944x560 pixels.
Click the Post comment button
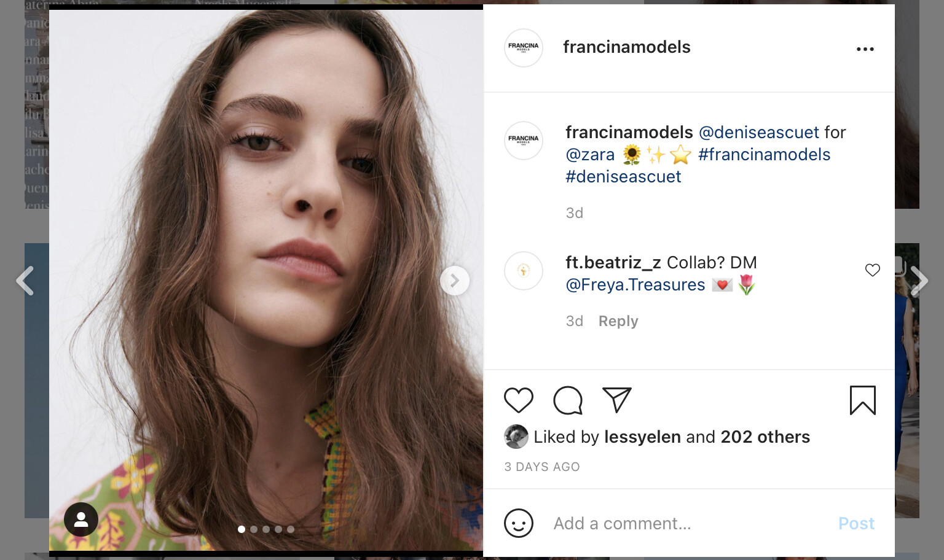click(x=856, y=523)
